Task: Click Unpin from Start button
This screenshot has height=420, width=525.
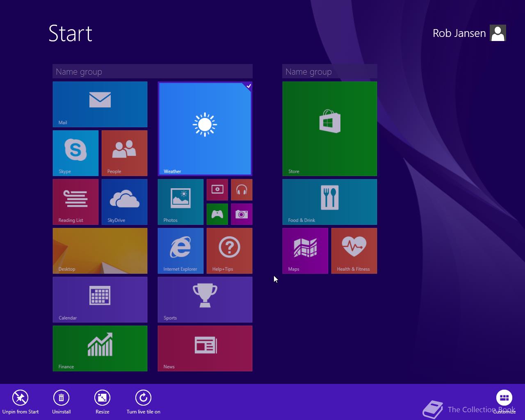Action: pyautogui.click(x=20, y=402)
